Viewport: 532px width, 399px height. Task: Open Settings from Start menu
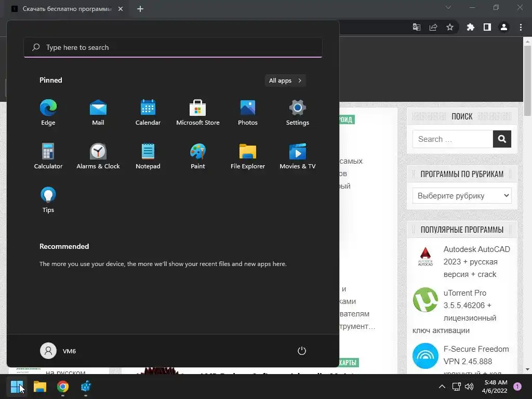(298, 113)
